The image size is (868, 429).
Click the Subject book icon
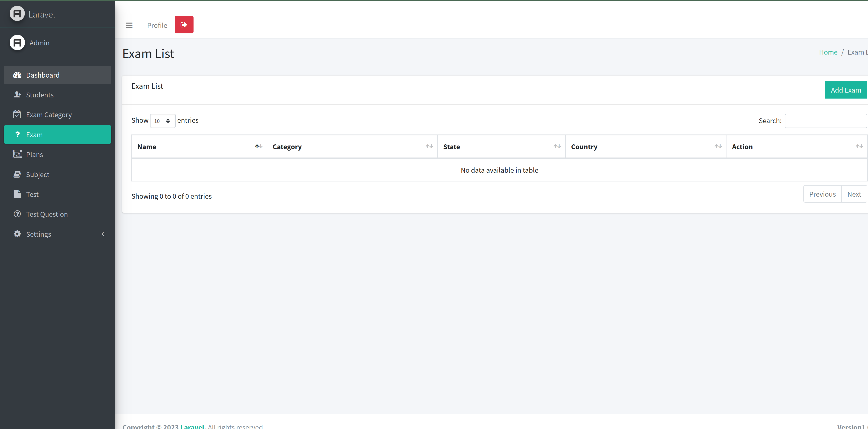[17, 174]
